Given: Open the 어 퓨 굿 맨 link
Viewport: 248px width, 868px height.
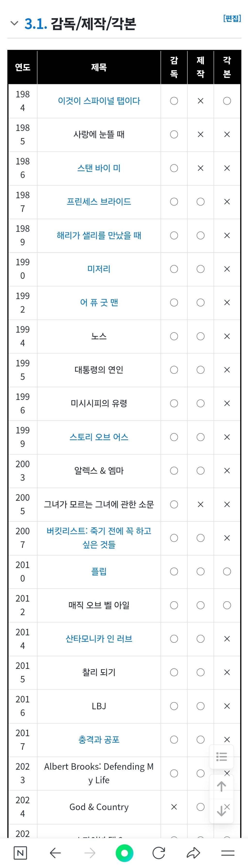Looking at the screenshot, I should [99, 303].
